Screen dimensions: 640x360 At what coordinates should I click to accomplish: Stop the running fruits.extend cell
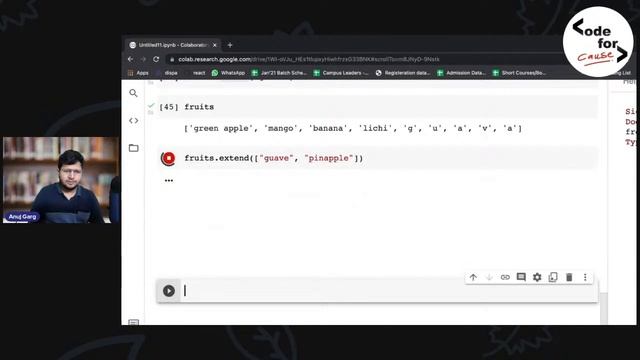click(x=168, y=158)
